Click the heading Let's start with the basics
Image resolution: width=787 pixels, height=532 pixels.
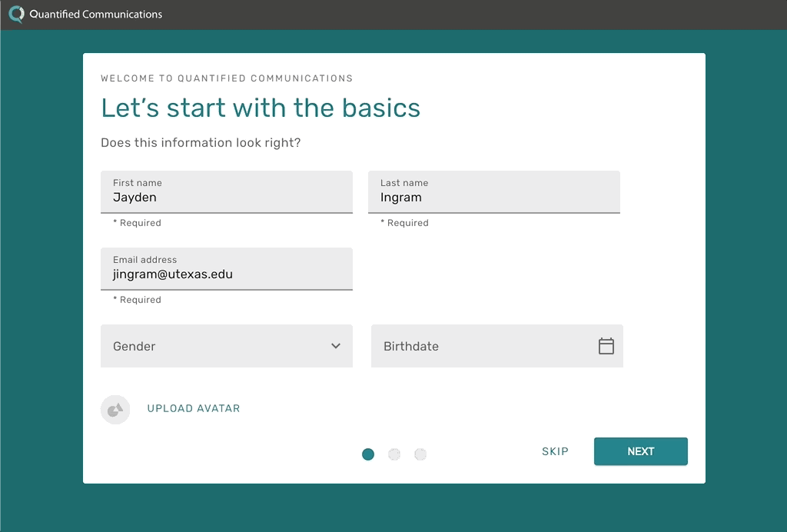pyautogui.click(x=261, y=108)
